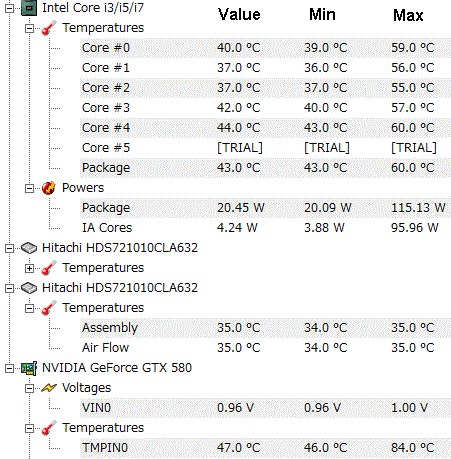
Task: Click the second Hitachi hard drive icon
Action: 29,288
